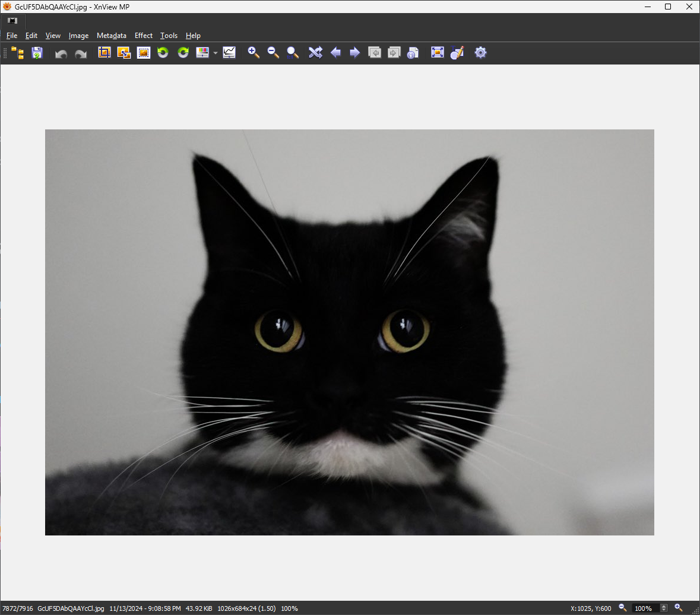This screenshot has width=700, height=615.
Task: Open the file browser from the toolbar
Action: [18, 53]
